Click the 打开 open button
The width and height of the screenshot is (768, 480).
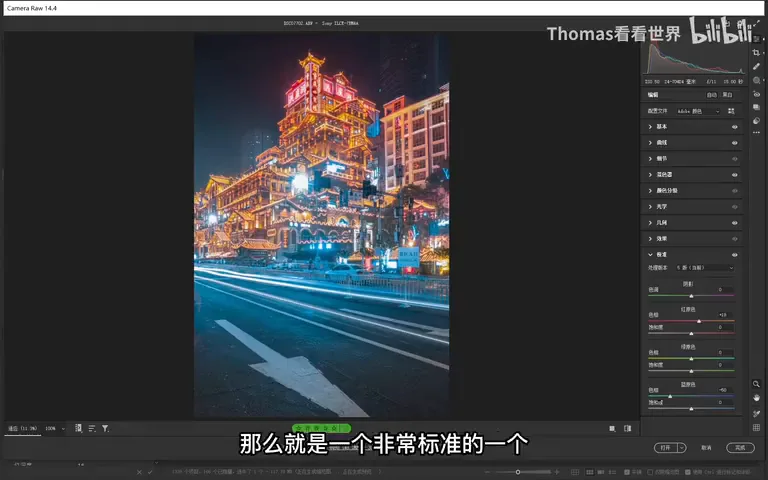(666, 448)
